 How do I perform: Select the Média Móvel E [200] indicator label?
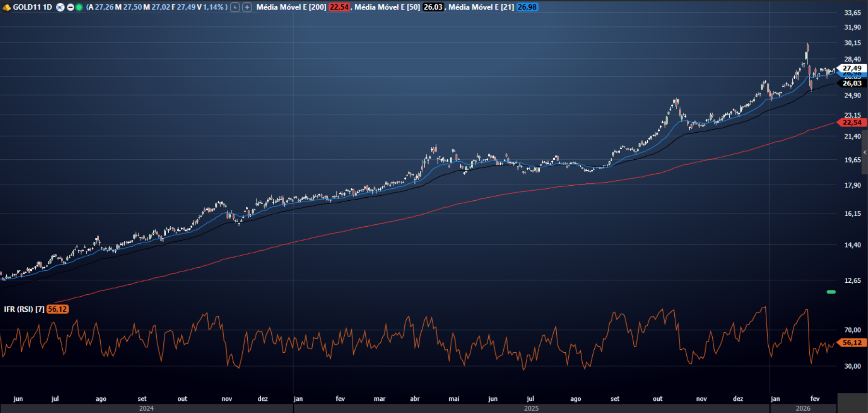click(291, 7)
